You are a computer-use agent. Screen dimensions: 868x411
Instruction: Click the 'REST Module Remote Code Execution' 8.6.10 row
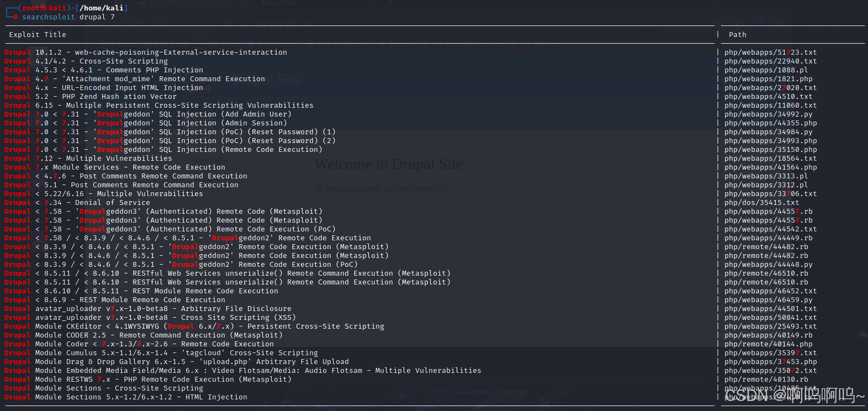tap(141, 291)
